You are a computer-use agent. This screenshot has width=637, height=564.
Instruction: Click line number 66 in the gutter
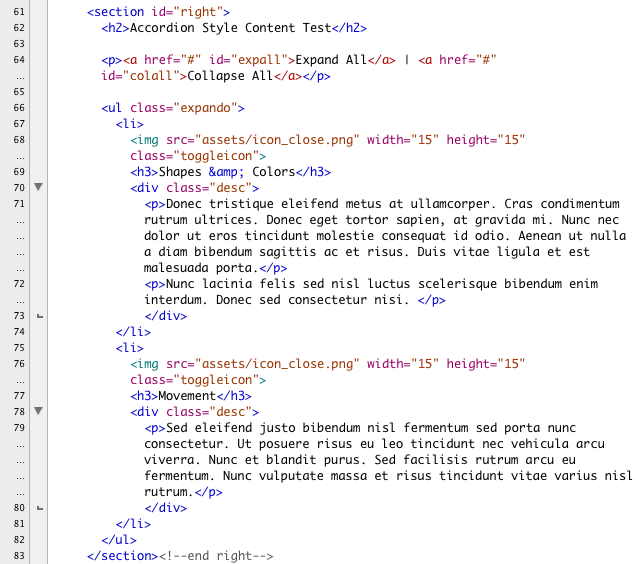pos(17,107)
